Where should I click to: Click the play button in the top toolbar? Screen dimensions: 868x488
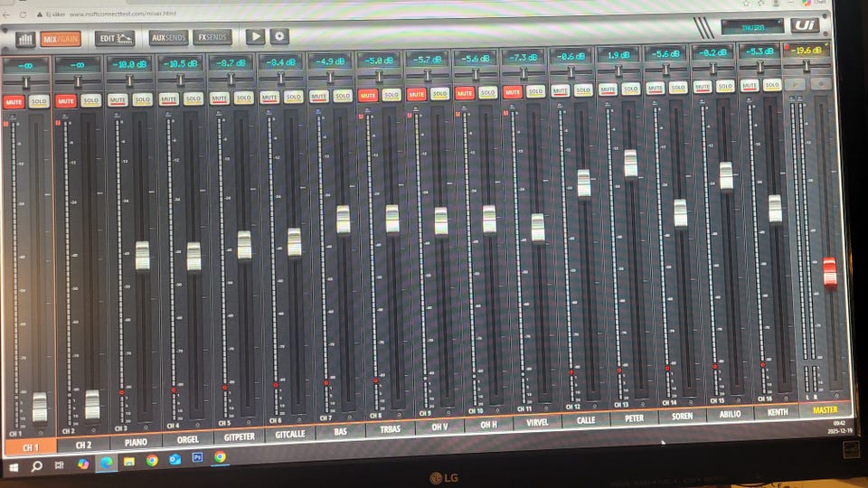(x=255, y=36)
